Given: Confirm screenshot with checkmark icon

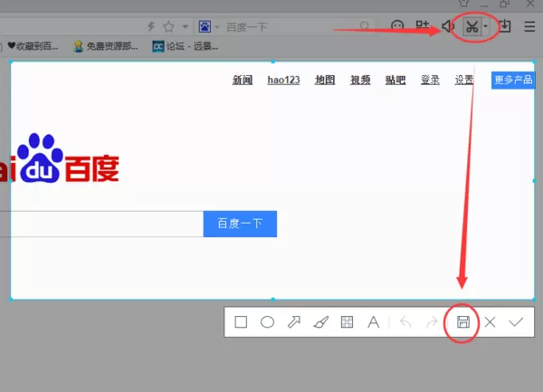Looking at the screenshot, I should point(516,322).
